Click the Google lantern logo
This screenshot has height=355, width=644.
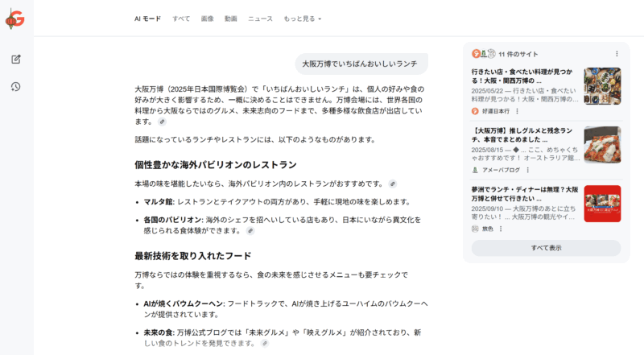pyautogui.click(x=15, y=19)
